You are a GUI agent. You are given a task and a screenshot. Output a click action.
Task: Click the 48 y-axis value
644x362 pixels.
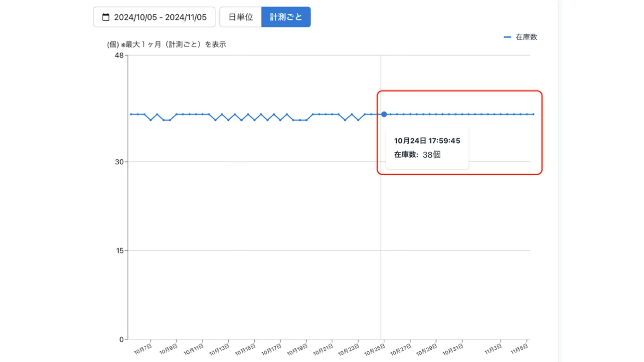pos(119,55)
